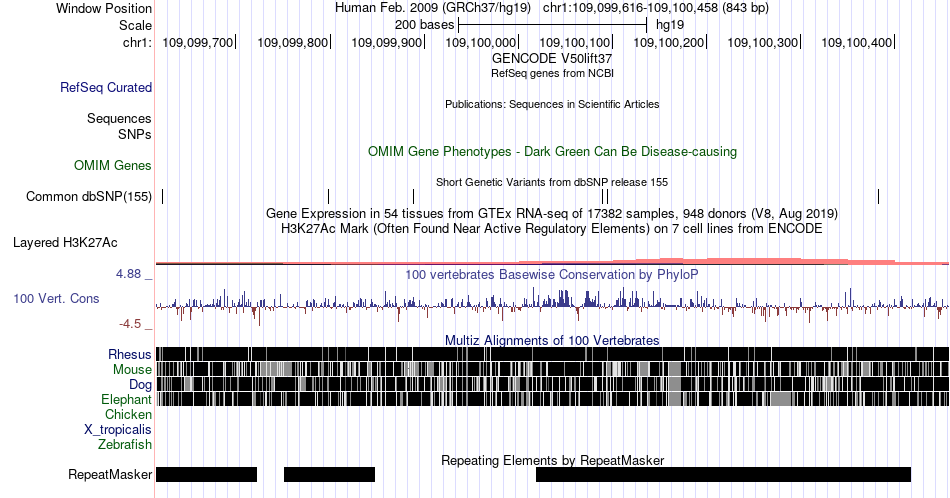The image size is (950, 498).
Task: Click the 109,100,300 ruler position
Action: [x=763, y=42]
